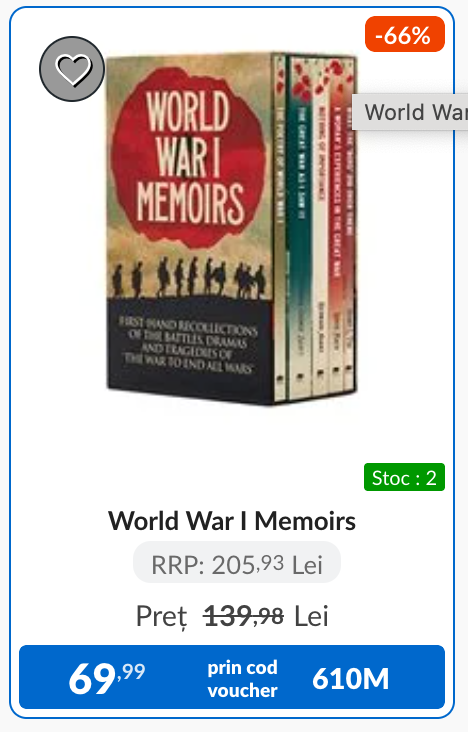Viewport: 468px width, 732px height.
Task: Open the World War I Memoirs cover image
Action: [232, 228]
